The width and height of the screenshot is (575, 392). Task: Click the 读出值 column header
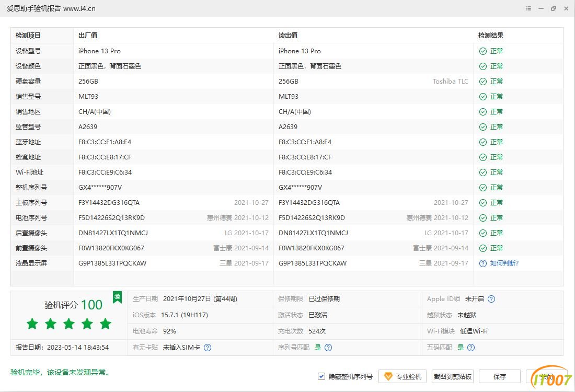click(288, 36)
